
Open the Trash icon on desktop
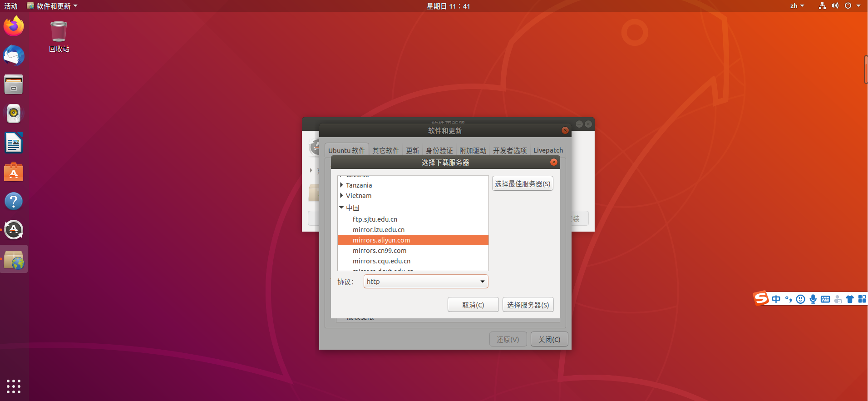[x=59, y=33]
